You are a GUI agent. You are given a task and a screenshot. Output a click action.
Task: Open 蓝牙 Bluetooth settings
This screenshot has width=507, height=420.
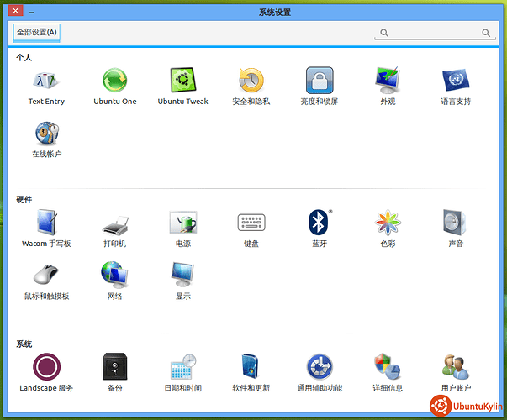pyautogui.click(x=320, y=223)
